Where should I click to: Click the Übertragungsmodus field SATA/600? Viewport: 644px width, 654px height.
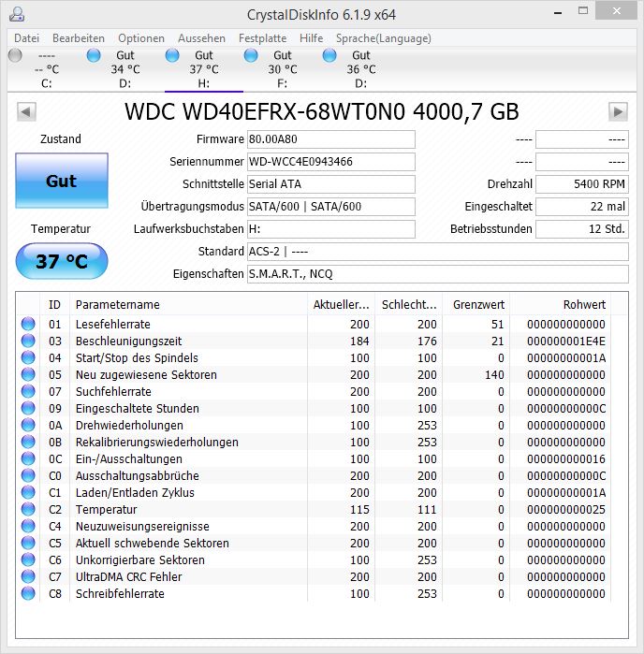[x=331, y=207]
